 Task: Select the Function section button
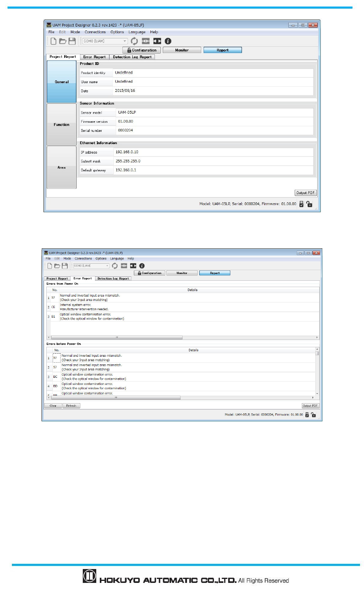(62, 125)
